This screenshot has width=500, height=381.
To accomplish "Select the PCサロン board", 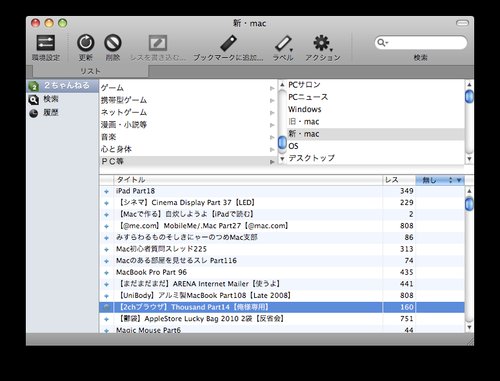I will coord(376,85).
